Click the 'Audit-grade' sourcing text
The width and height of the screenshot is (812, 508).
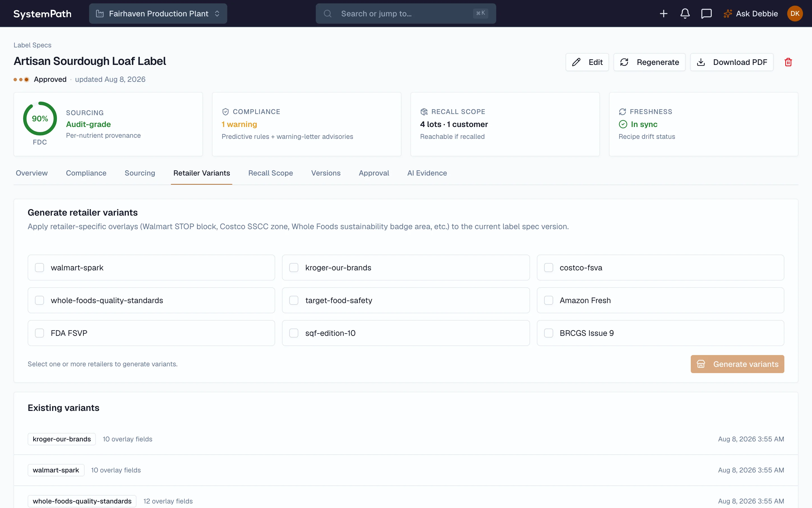(x=88, y=124)
